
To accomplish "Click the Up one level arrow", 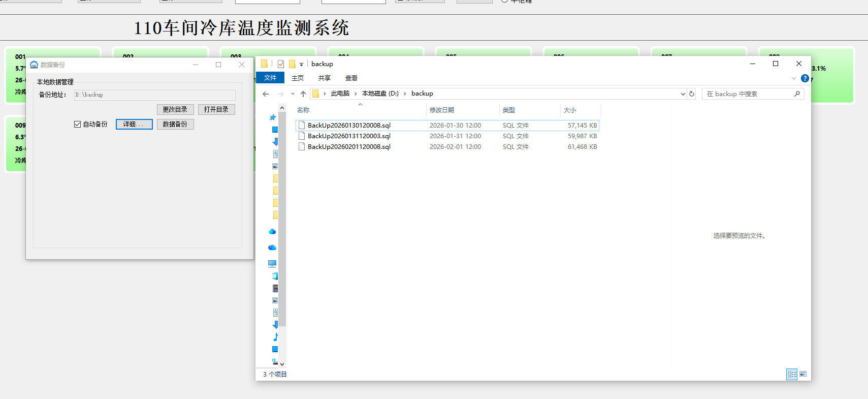I will [303, 94].
